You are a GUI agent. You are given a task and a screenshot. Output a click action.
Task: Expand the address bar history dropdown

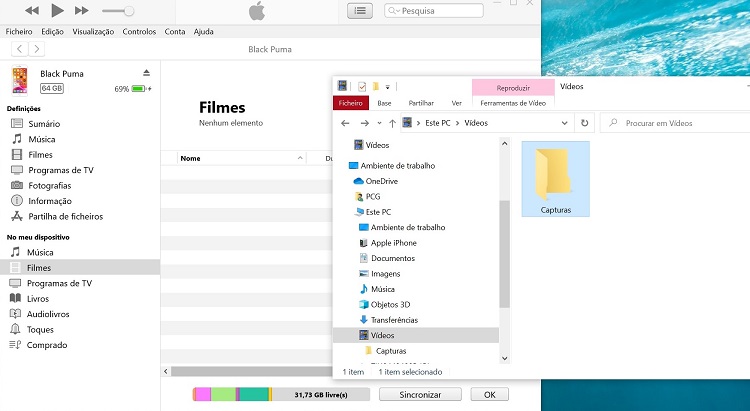pyautogui.click(x=565, y=123)
